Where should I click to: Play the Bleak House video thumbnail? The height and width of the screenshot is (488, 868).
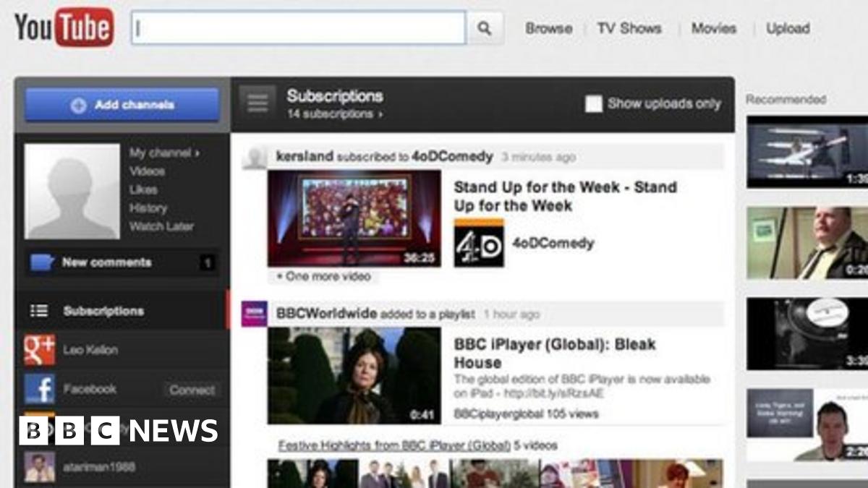tap(354, 375)
